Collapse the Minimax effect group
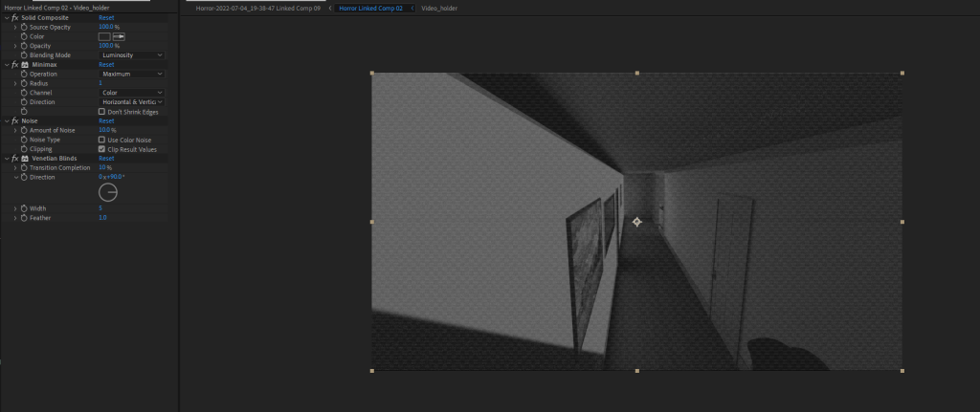Image resolution: width=980 pixels, height=412 pixels. click(x=7, y=65)
